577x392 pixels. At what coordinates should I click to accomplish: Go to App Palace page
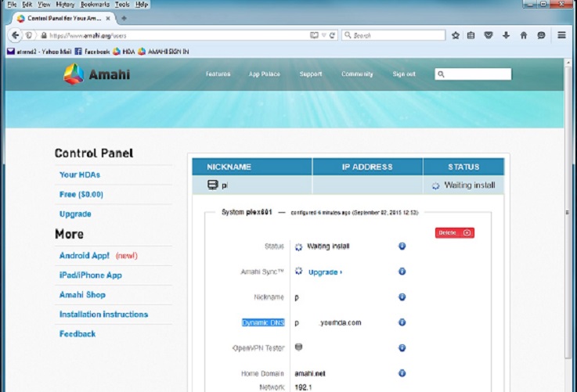[264, 74]
